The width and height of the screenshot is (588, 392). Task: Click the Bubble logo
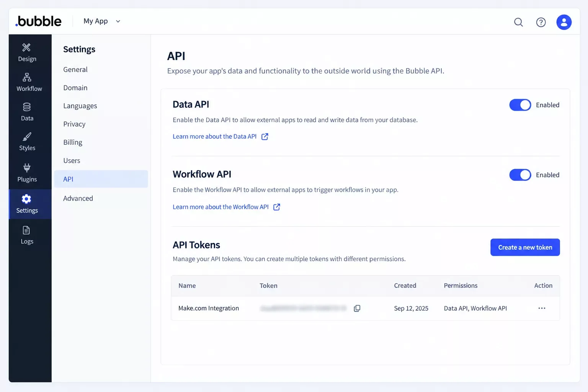tap(38, 21)
